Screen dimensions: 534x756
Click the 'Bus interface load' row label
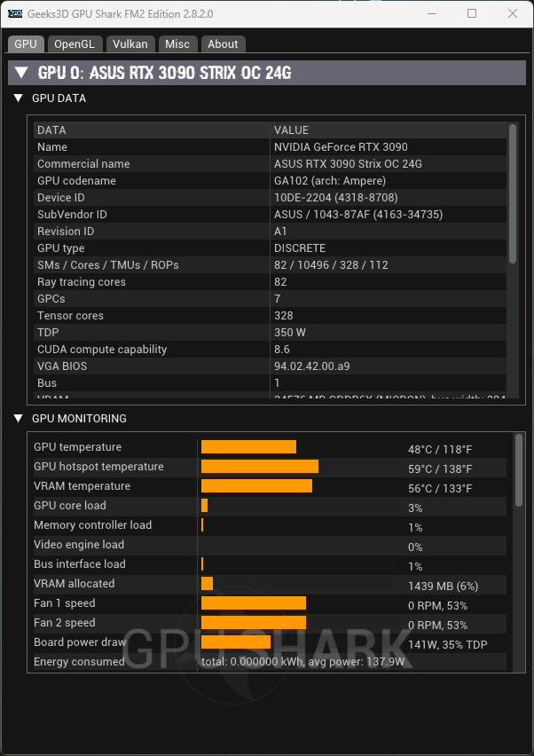pos(80,564)
